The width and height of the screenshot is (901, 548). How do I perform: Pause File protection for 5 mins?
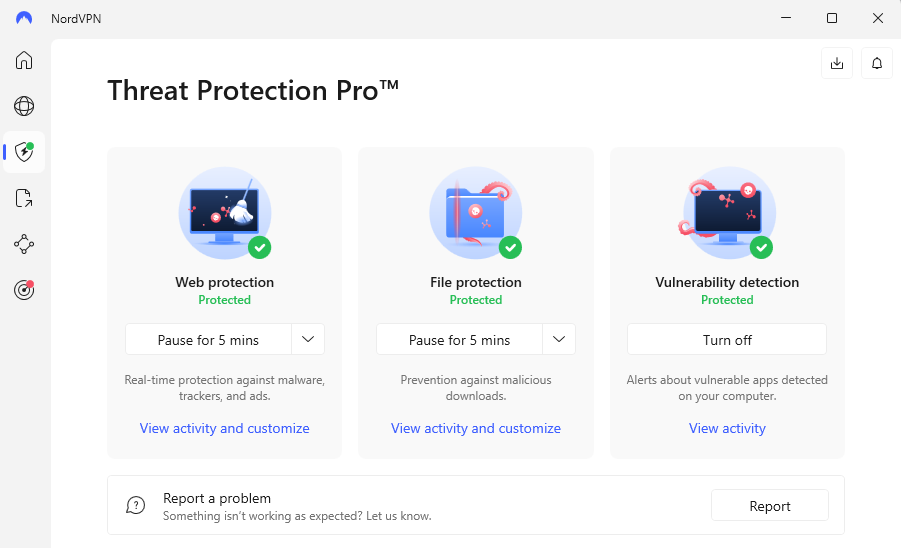pos(459,340)
